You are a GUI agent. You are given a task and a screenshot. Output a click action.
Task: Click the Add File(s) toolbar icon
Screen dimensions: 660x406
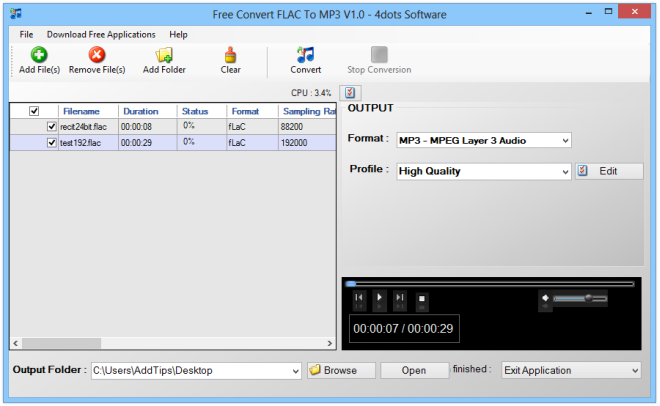[x=39, y=55]
